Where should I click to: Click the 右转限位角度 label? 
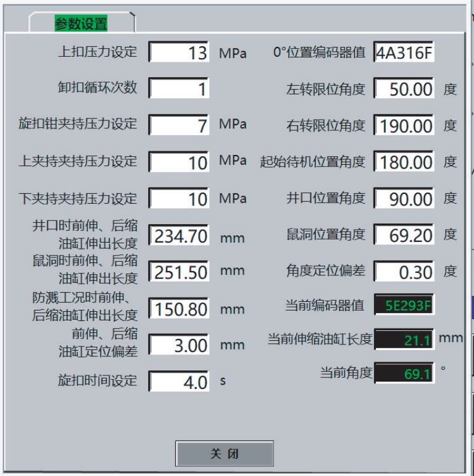pos(326,125)
